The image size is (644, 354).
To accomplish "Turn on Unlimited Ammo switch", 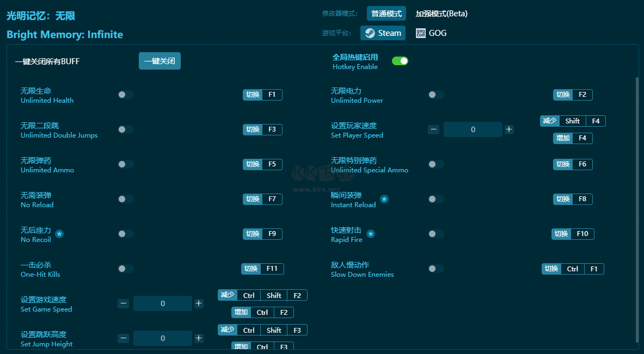I will click(x=126, y=164).
